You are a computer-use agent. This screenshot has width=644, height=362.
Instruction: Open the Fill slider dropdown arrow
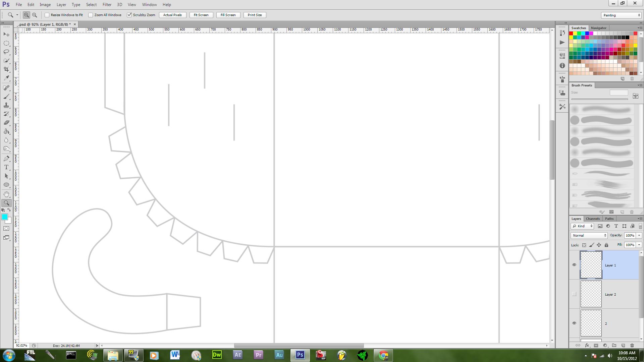[639, 245]
